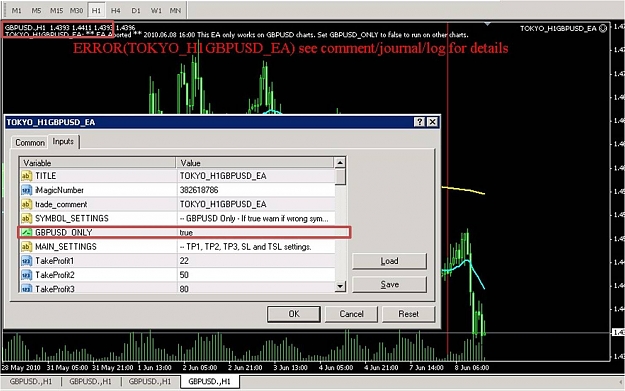Select the MAIN_SETTINGS string variable icon
625x391 pixels.
tap(26, 247)
